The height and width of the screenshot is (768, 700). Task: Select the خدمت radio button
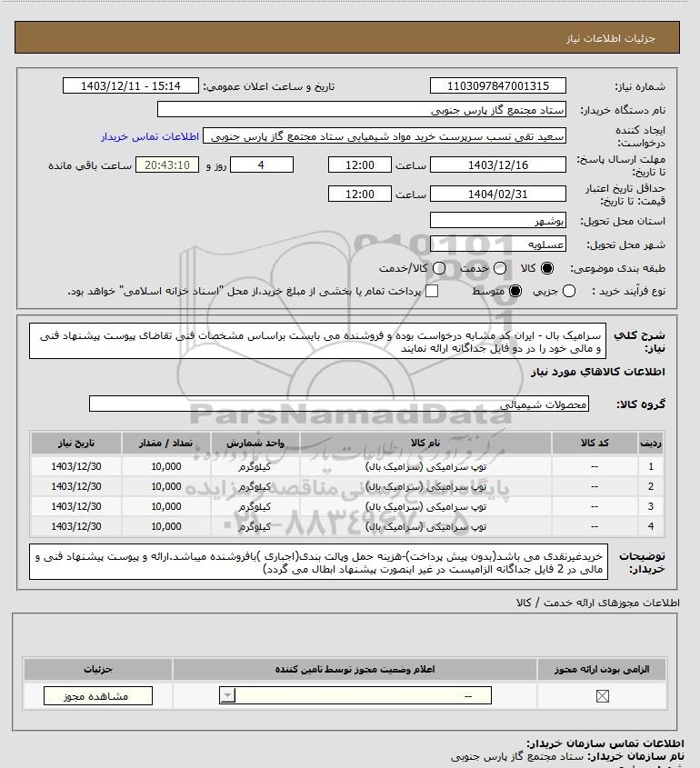500,268
